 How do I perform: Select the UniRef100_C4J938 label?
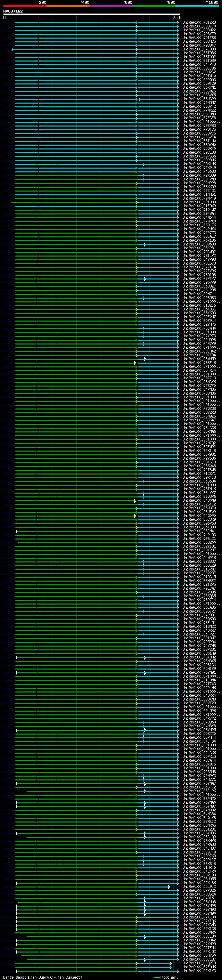(x=199, y=49)
